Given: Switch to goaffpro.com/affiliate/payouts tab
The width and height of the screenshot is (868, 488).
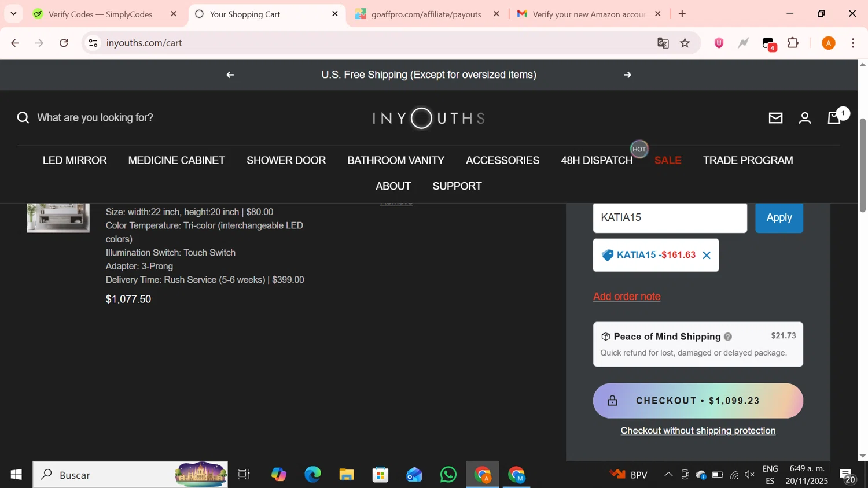Looking at the screenshot, I should point(426,14).
